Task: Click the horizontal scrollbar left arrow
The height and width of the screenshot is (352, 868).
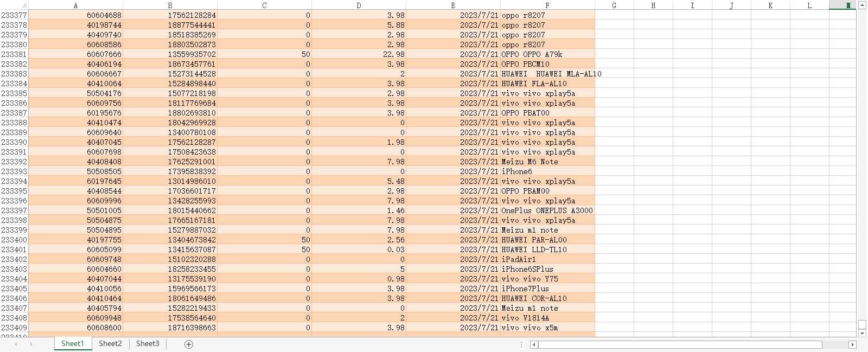Action: [534, 344]
